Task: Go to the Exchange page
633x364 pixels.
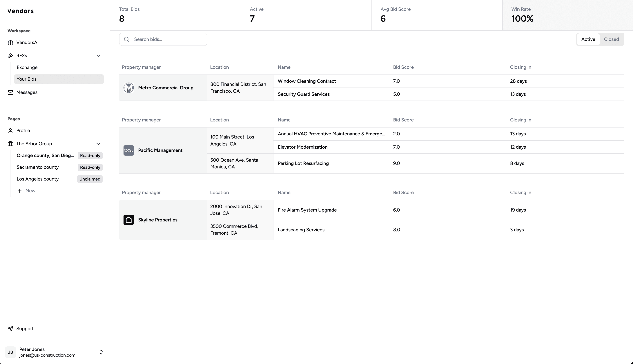Action: point(27,68)
